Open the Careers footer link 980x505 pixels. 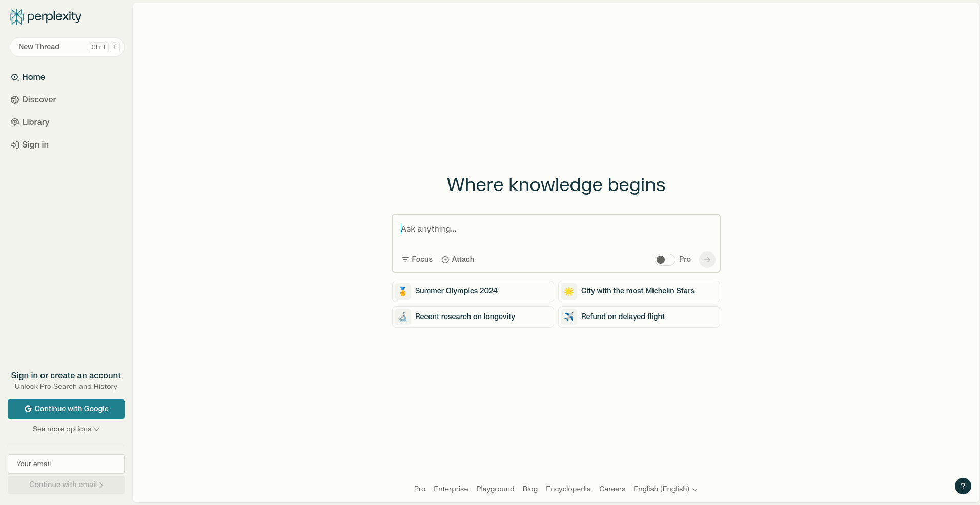pos(612,489)
